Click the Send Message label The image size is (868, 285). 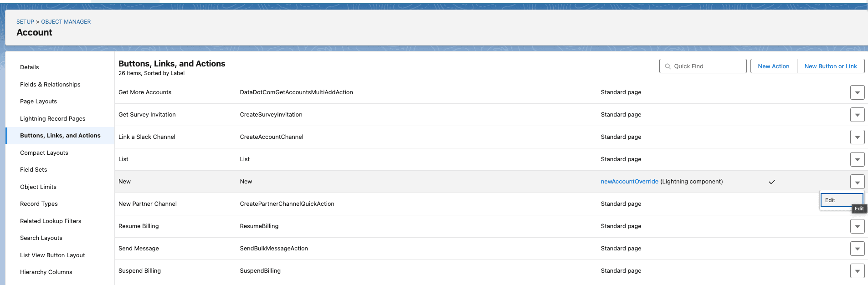[139, 248]
